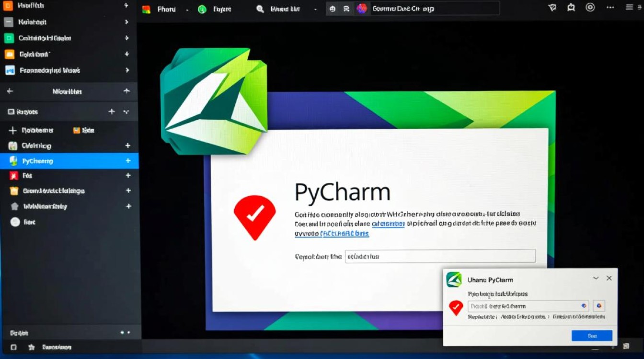This screenshot has height=359, width=644.
Task: Click the blue button in the PyCharm popup
Action: coord(592,336)
